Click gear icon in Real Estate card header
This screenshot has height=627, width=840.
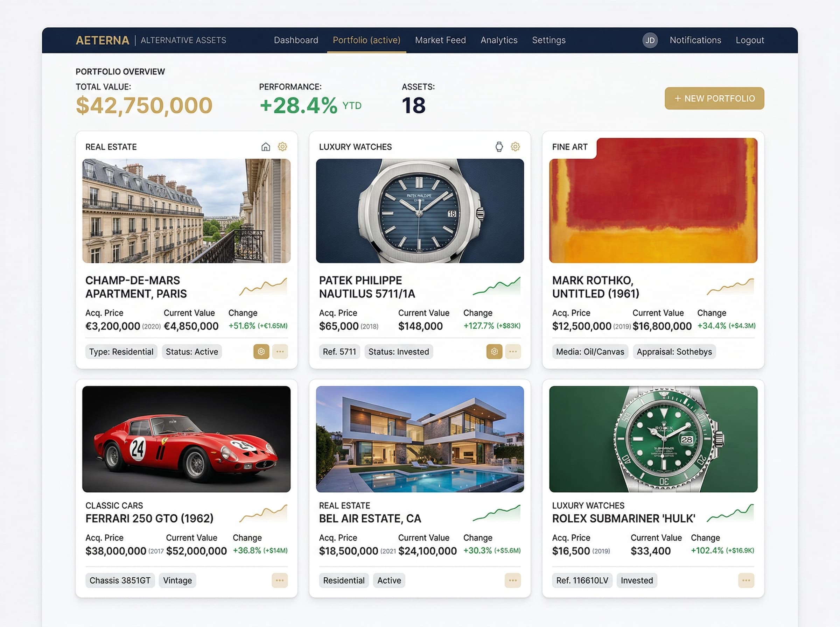click(282, 147)
